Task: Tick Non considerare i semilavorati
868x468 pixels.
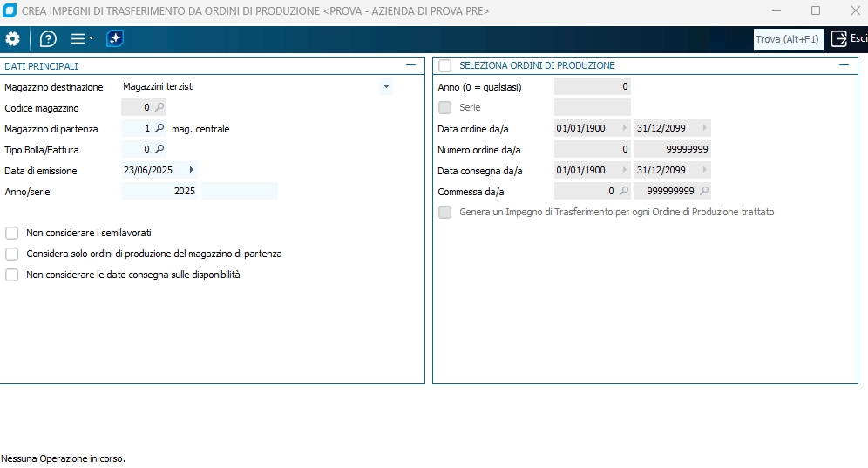Action: [11, 234]
